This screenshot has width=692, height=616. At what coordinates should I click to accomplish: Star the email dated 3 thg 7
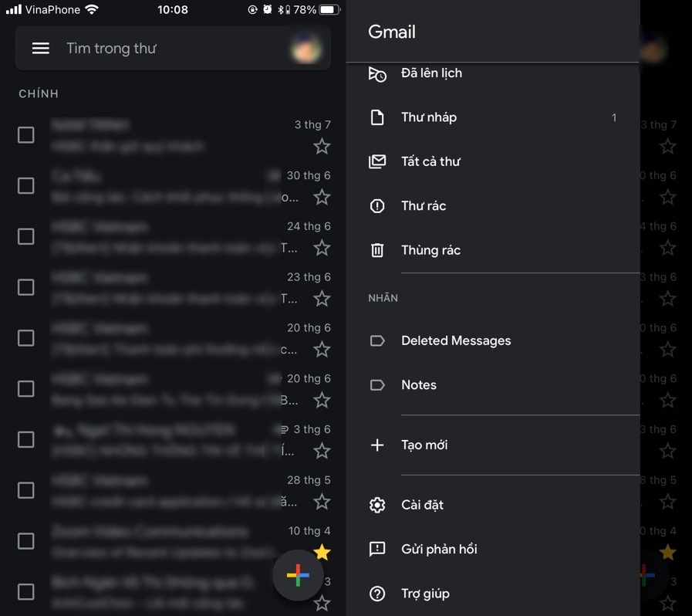pyautogui.click(x=322, y=146)
